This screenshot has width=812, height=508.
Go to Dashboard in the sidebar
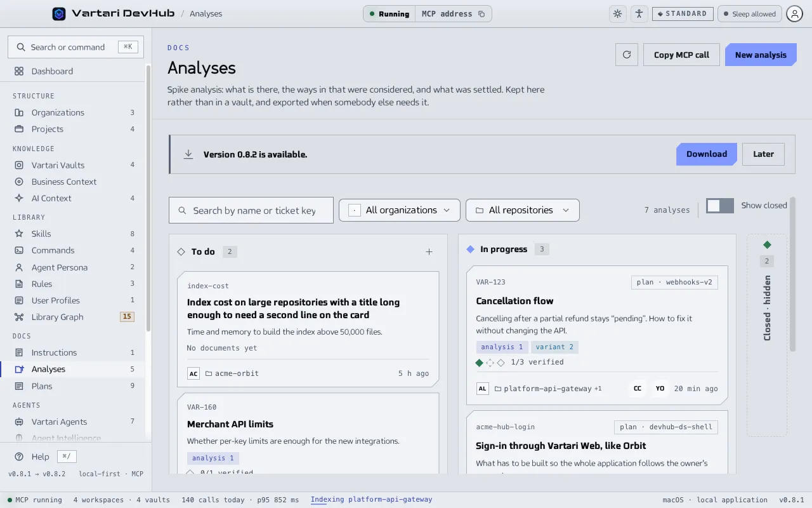73,71
